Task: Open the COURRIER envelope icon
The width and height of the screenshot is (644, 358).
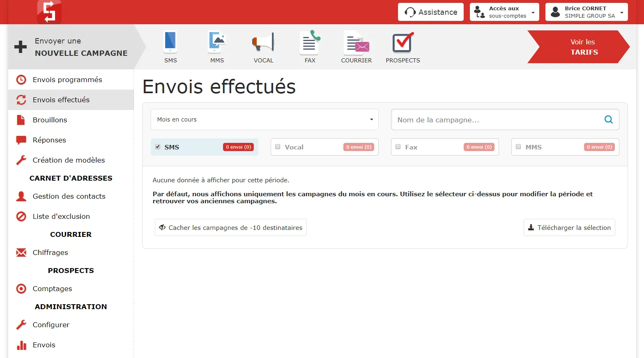Action: (356, 43)
